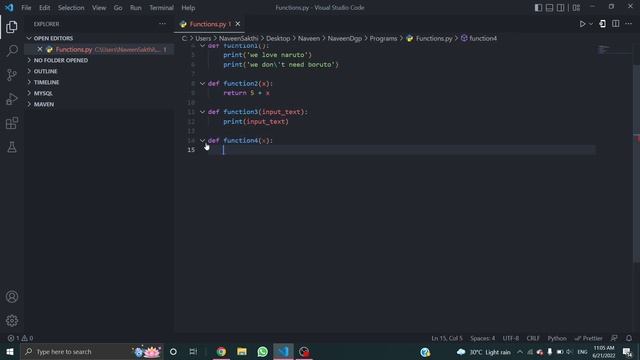Image resolution: width=640 pixels, height=360 pixels.
Task: Run the Python file with play button
Action: click(582, 24)
